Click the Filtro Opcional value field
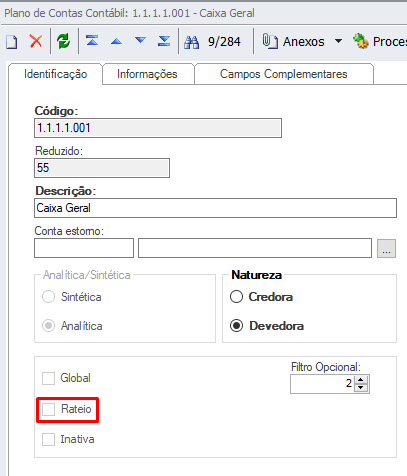The width and height of the screenshot is (407, 476). coord(322,384)
